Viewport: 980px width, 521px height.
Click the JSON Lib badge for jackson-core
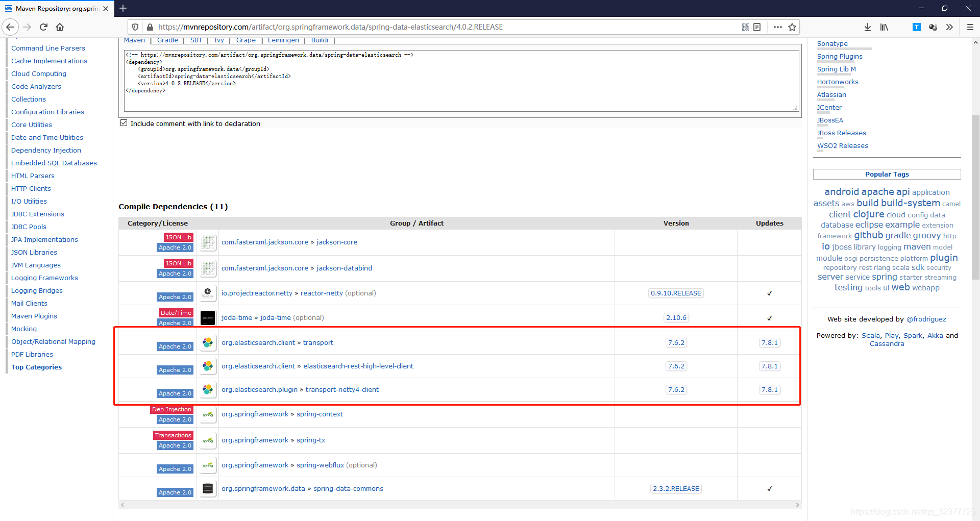tap(178, 237)
